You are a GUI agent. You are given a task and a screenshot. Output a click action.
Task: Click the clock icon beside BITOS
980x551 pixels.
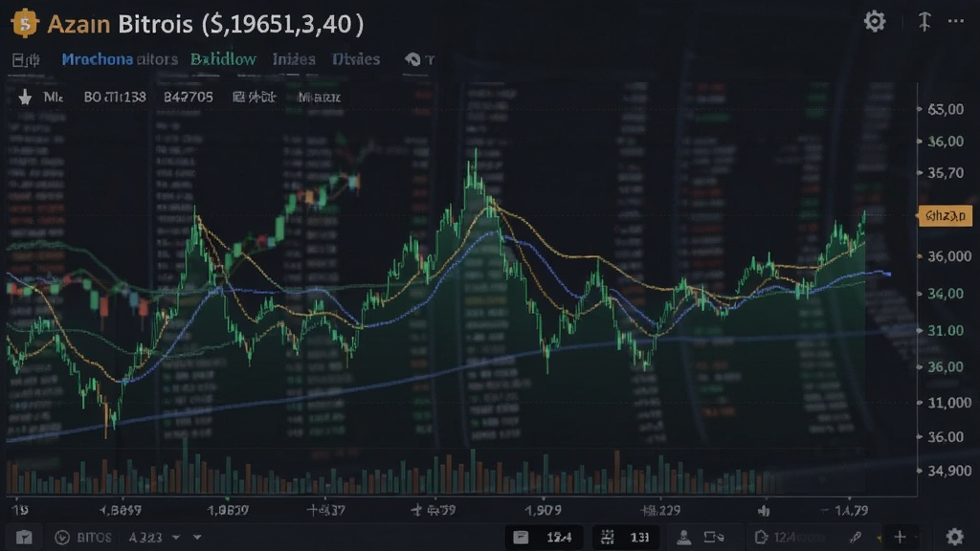coord(62,538)
